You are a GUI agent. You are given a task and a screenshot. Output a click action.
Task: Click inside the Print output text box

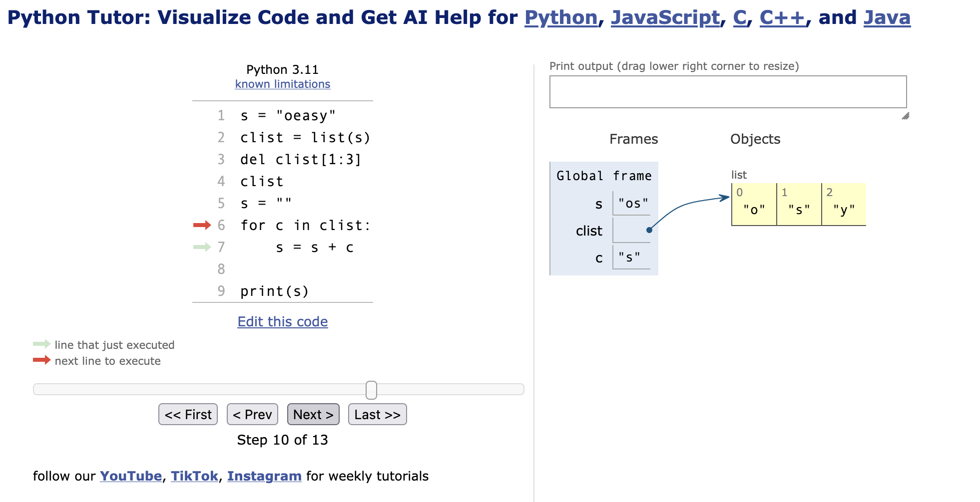point(728,92)
